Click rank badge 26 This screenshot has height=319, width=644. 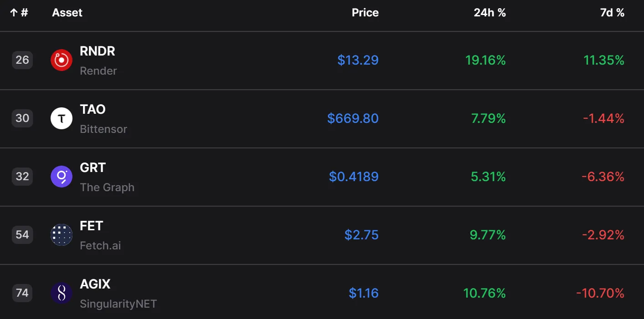coord(22,60)
